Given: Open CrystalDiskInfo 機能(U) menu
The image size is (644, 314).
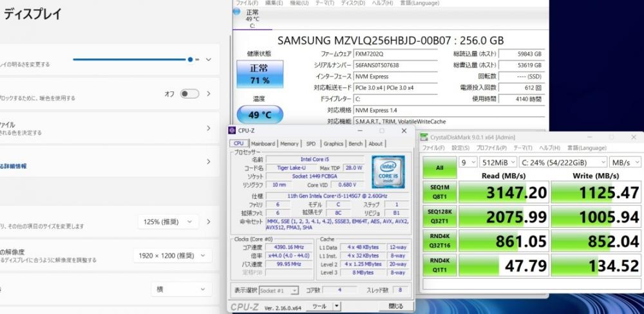Looking at the screenshot, I should (299, 3).
